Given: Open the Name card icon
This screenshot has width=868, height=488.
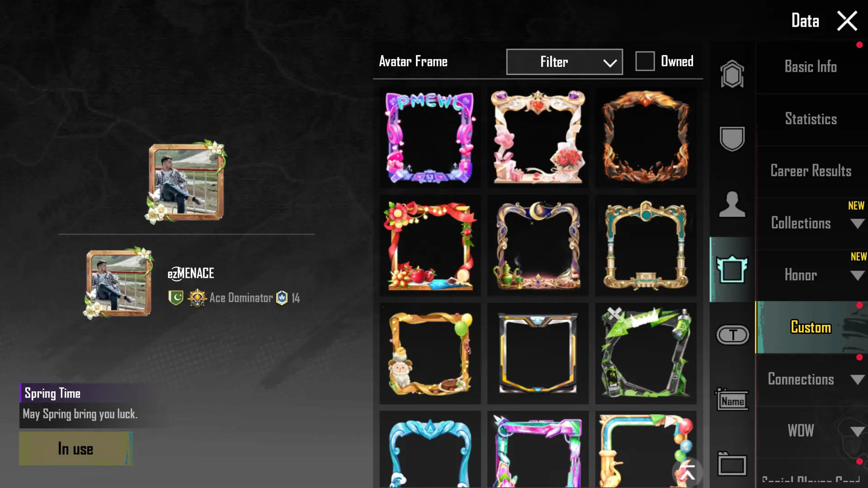Looking at the screenshot, I should (732, 400).
